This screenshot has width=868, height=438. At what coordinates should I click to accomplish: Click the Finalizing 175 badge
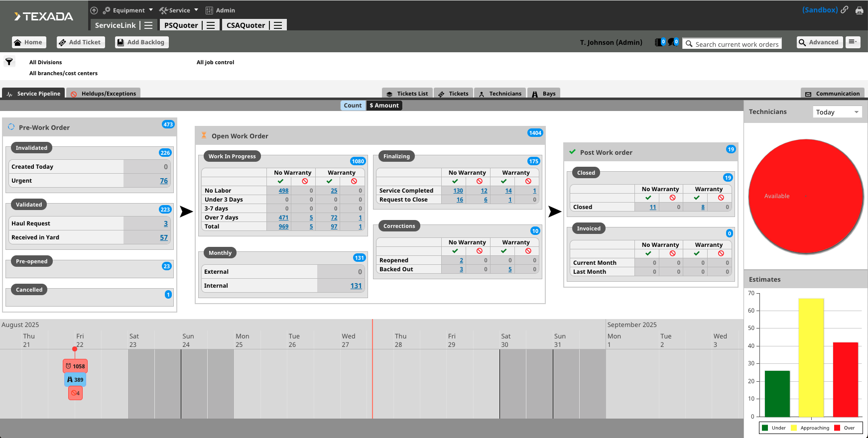(x=534, y=161)
